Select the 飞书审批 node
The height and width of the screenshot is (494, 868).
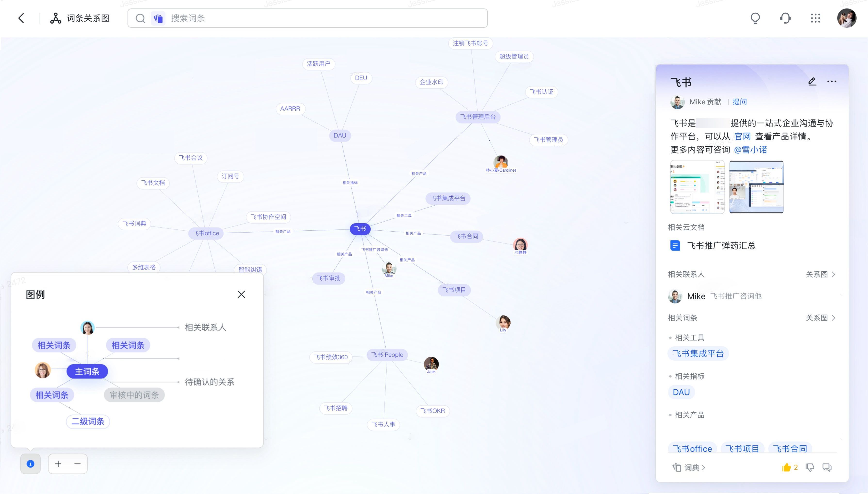[x=328, y=278]
